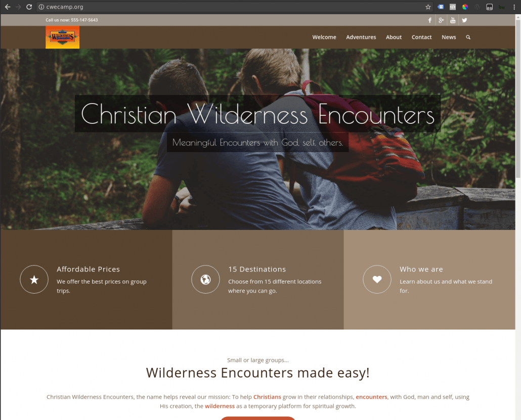The height and width of the screenshot is (420, 521).
Task: Open the Chrome three-dot menu
Action: (x=514, y=7)
